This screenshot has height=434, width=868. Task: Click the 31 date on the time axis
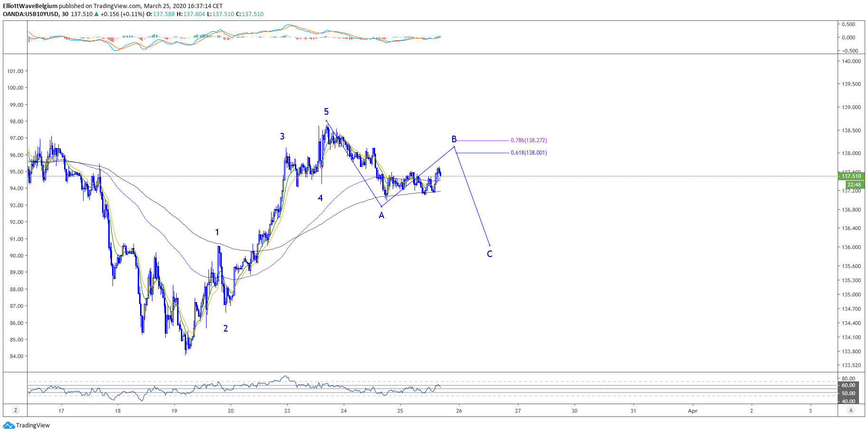point(633,411)
